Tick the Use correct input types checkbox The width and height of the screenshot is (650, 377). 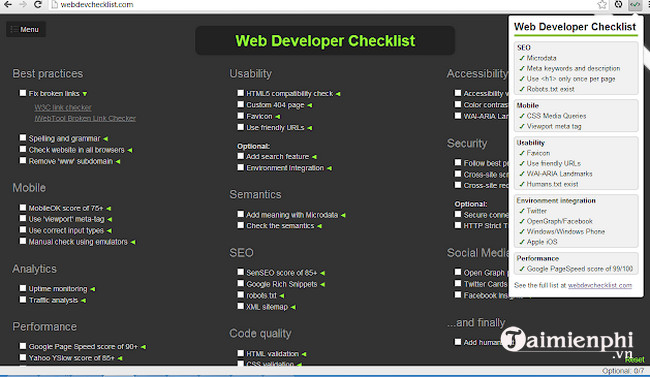[23, 229]
